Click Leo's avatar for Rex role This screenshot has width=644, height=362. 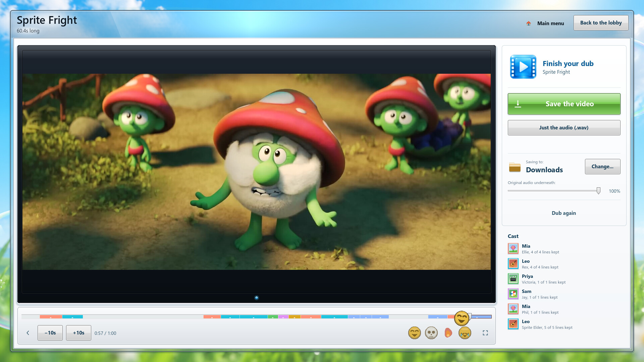513,264
